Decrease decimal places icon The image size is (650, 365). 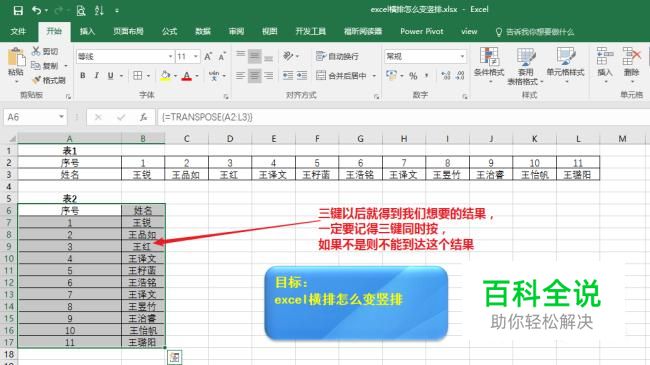[460, 76]
